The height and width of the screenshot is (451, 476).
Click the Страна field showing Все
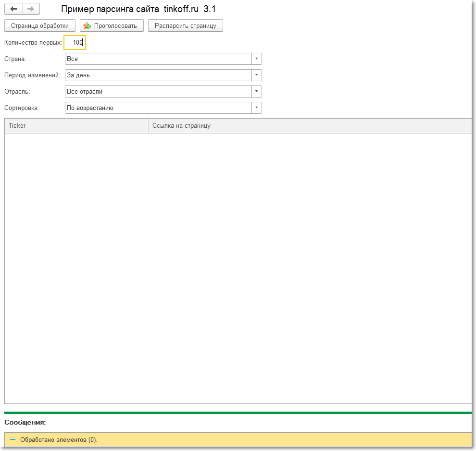pyautogui.click(x=159, y=59)
